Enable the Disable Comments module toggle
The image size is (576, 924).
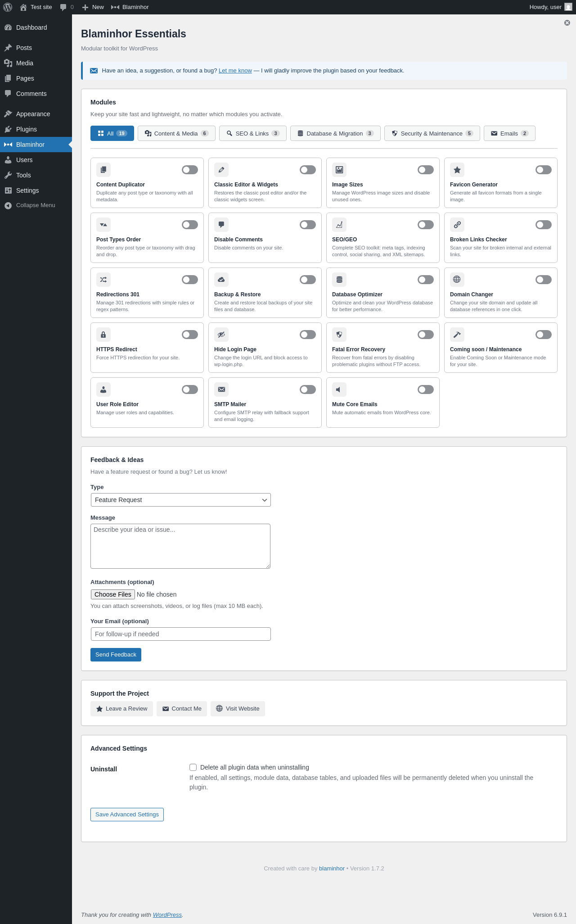308,225
